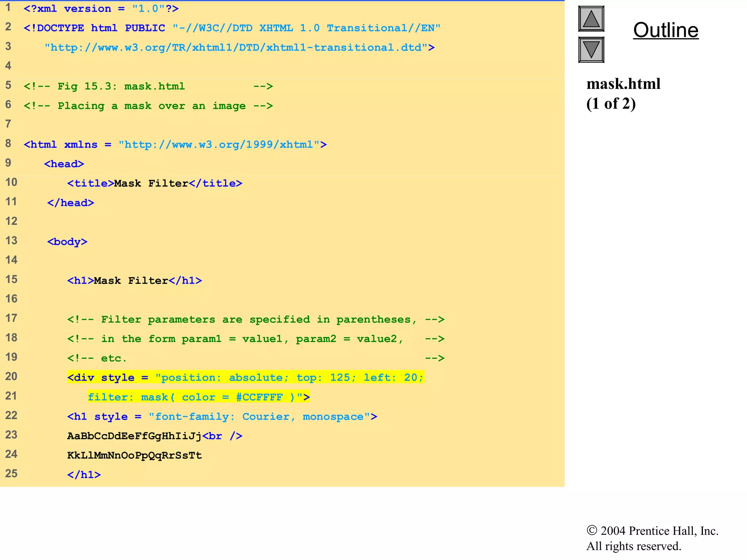Click the highlighted filter mask color line

point(198,397)
